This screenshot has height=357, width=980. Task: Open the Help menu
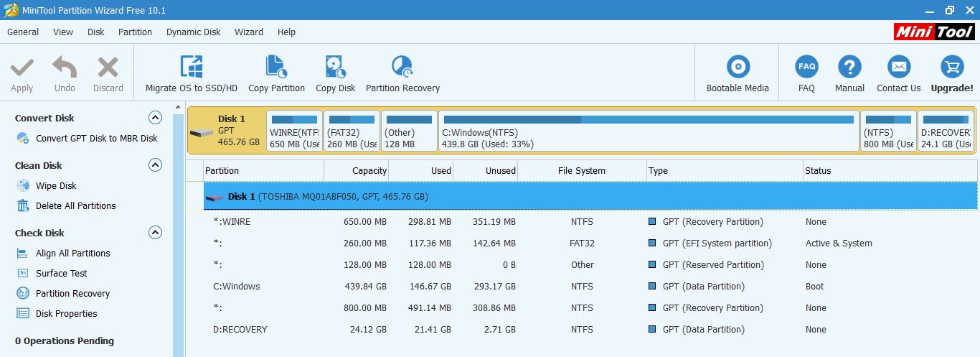click(x=286, y=32)
